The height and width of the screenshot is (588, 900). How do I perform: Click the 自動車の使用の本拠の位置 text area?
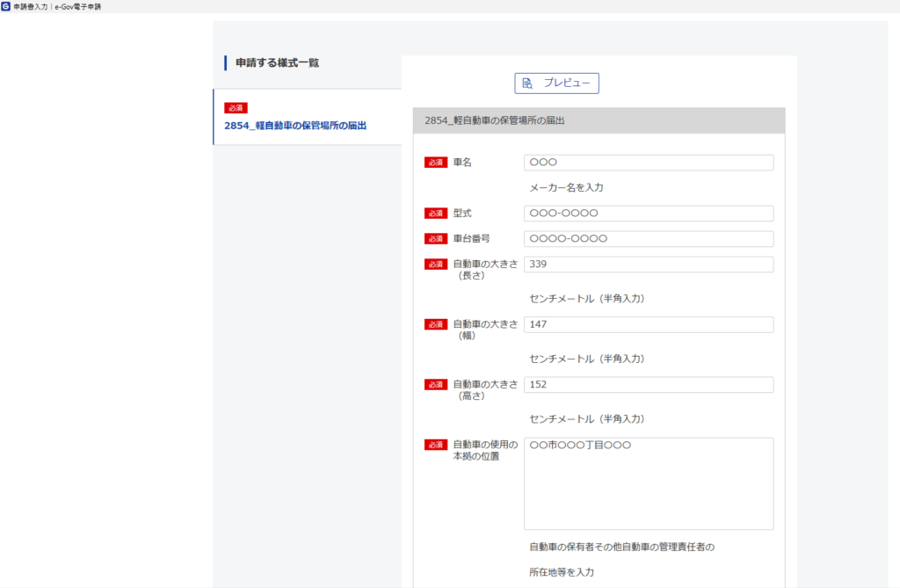coord(648,483)
